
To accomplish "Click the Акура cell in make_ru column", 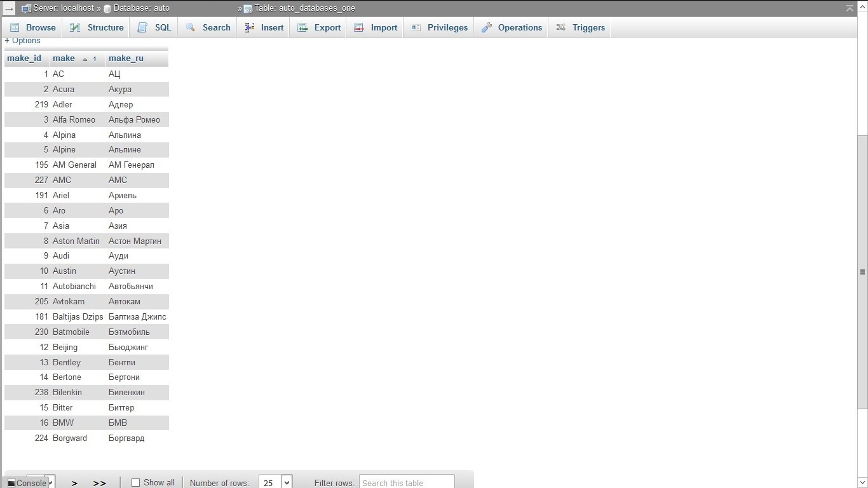I will click(137, 90).
